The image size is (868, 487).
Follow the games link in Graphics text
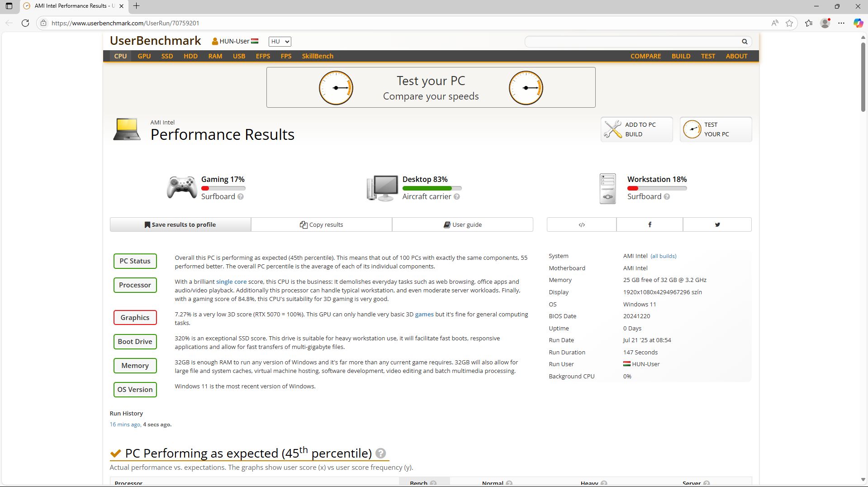coord(424,314)
